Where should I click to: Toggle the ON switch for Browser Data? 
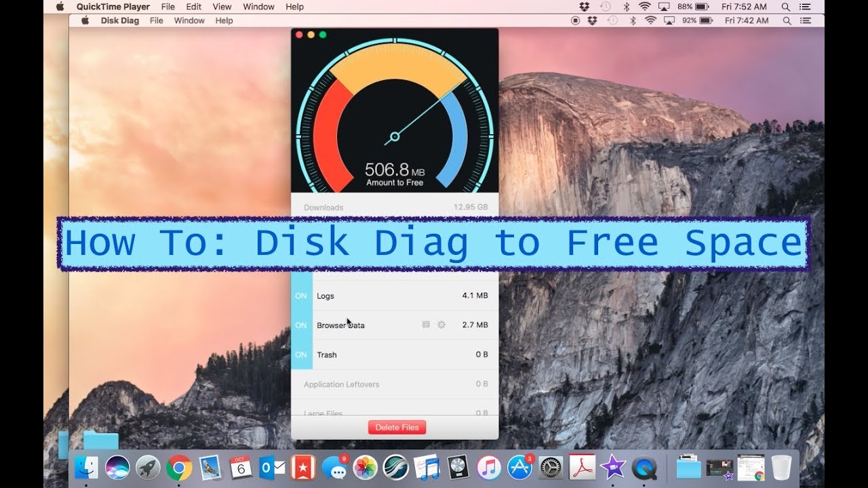(x=301, y=325)
